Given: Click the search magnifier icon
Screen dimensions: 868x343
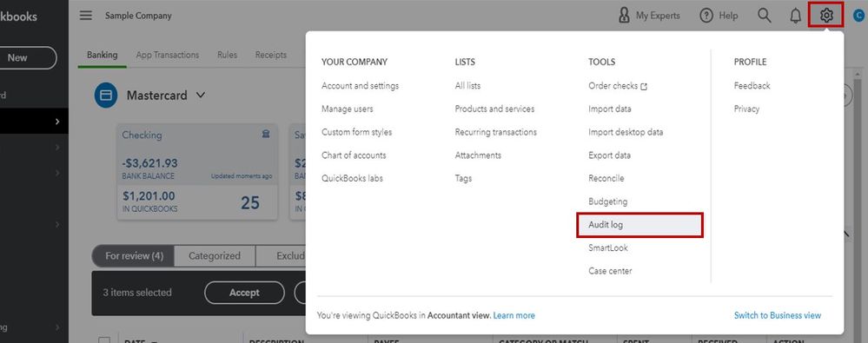Looking at the screenshot, I should pos(764,16).
